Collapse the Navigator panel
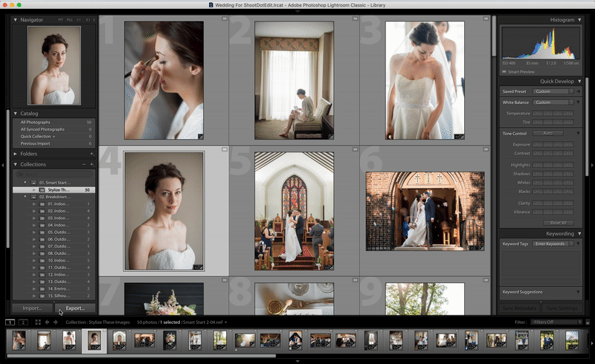 click(x=16, y=20)
